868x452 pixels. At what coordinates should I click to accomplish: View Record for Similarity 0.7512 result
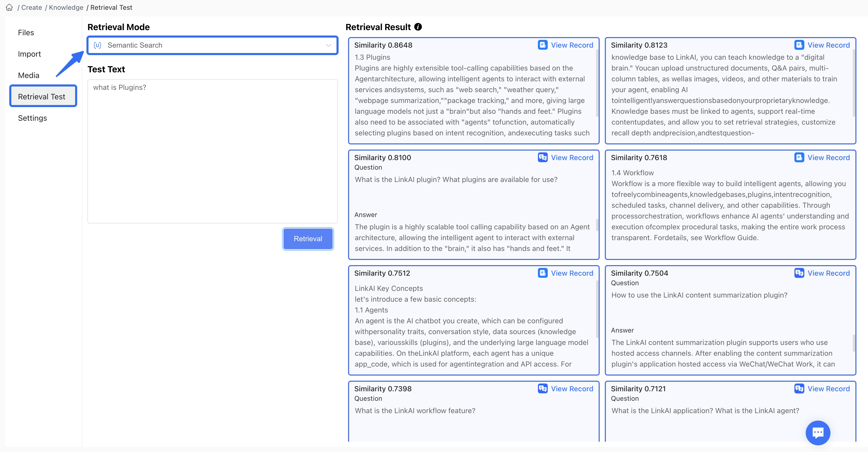572,273
